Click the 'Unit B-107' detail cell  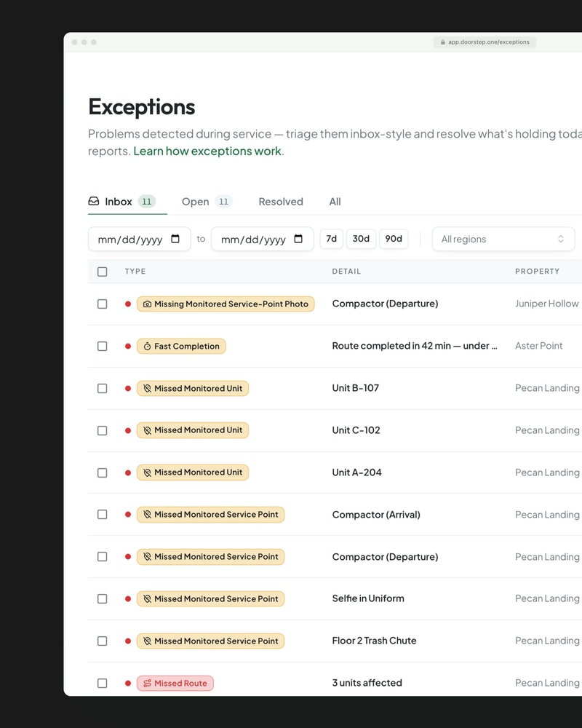point(356,388)
